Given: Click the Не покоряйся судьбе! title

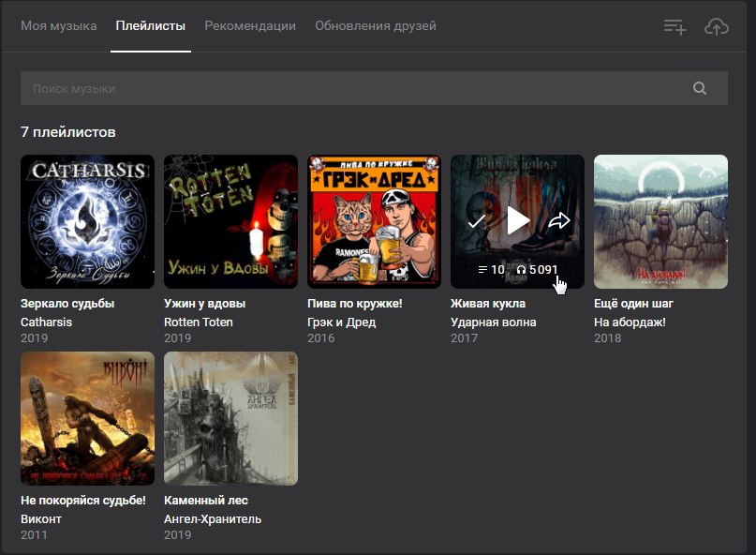Looking at the screenshot, I should [x=83, y=501].
